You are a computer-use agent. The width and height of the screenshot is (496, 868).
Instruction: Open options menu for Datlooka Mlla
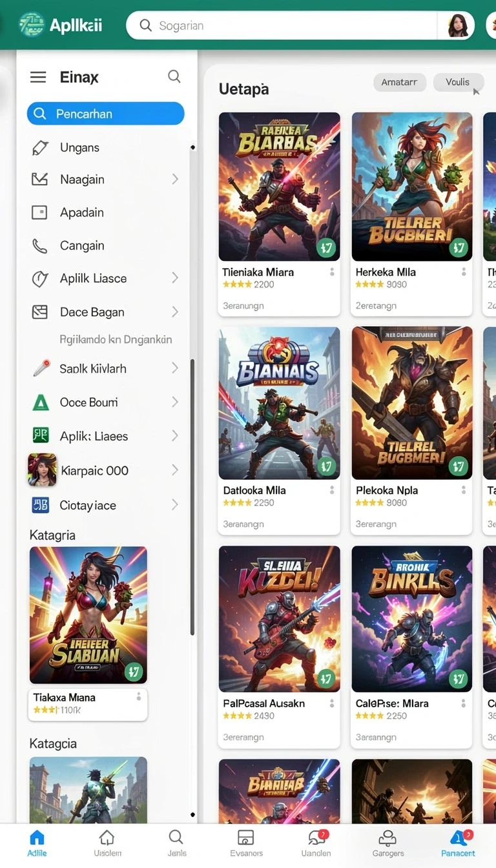click(332, 490)
